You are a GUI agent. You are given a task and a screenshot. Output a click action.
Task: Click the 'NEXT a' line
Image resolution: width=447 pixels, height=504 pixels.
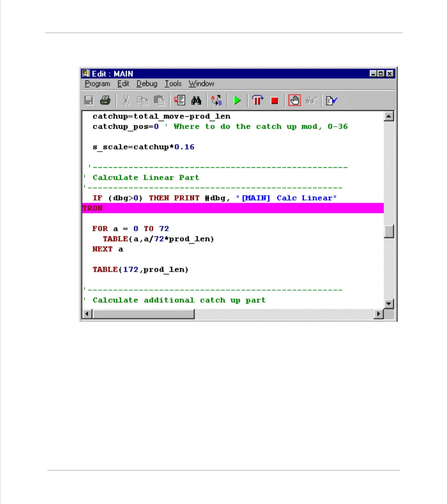[108, 249]
